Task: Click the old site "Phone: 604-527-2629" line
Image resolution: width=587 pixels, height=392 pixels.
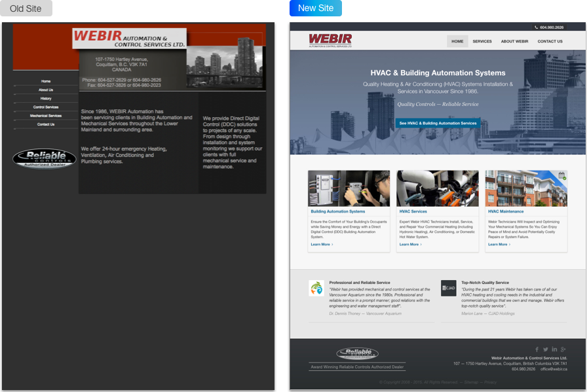Action: (x=122, y=80)
